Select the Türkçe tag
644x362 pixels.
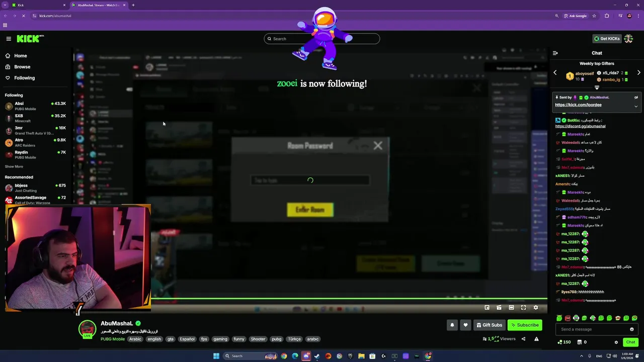(294, 339)
